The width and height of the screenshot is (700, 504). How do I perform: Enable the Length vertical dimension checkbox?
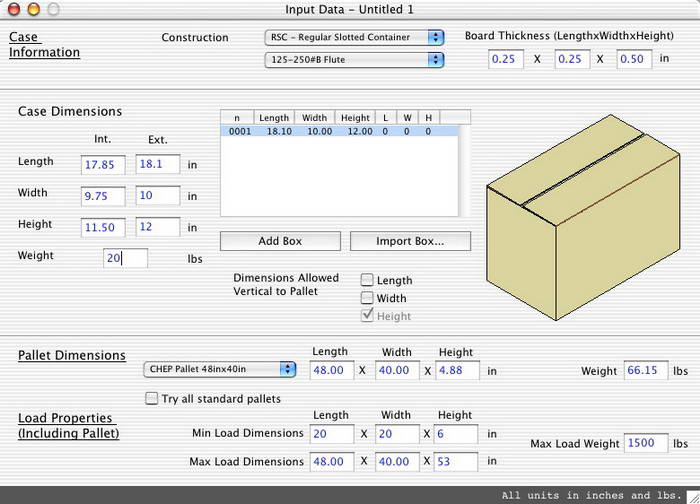tap(368, 281)
